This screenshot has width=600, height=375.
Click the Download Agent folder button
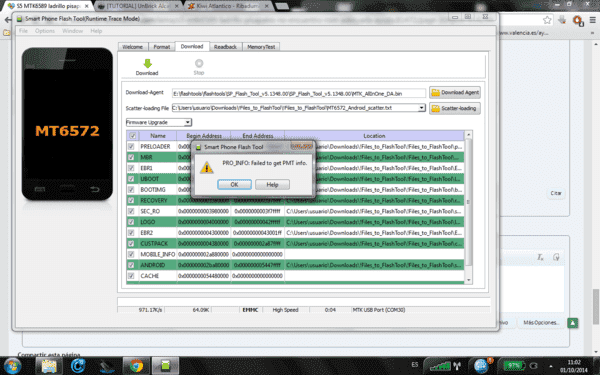tap(455, 92)
